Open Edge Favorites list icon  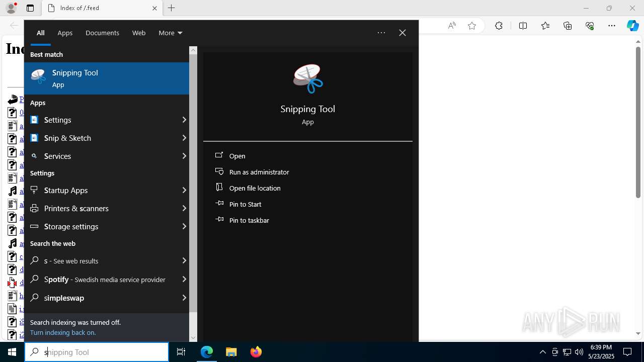coord(545,26)
